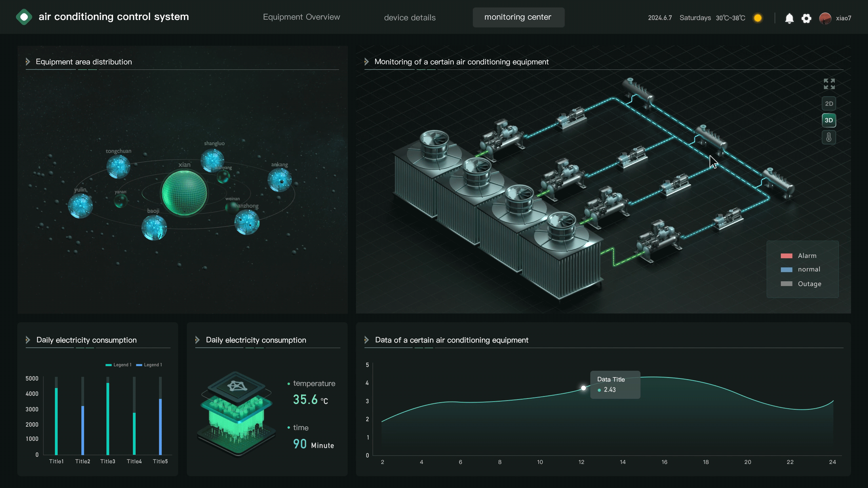Image resolution: width=868 pixels, height=488 pixels.
Task: Click the green chip illustration
Action: [237, 414]
